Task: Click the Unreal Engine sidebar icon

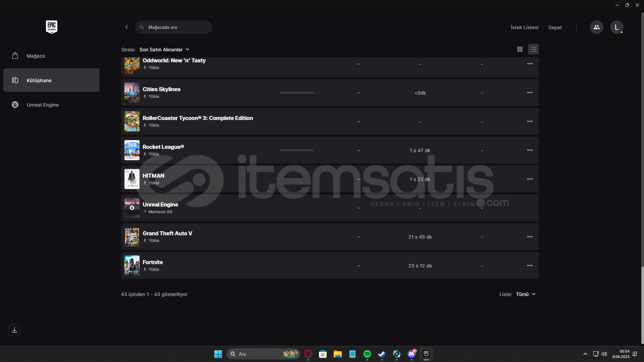Action: click(x=15, y=105)
